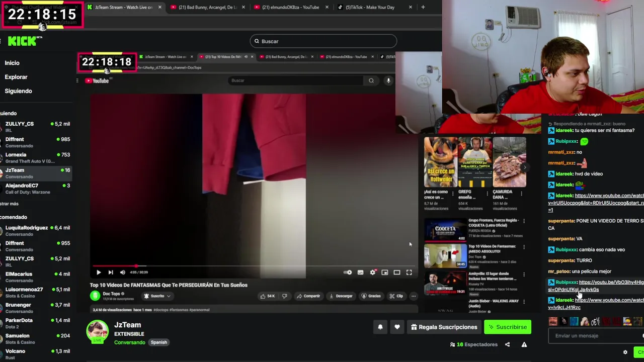Click the Kick logo

(22, 41)
